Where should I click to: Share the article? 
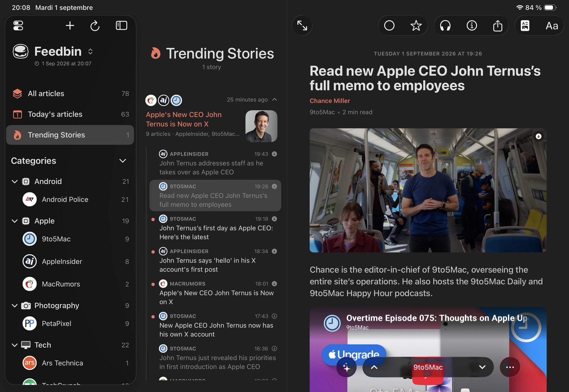[498, 26]
